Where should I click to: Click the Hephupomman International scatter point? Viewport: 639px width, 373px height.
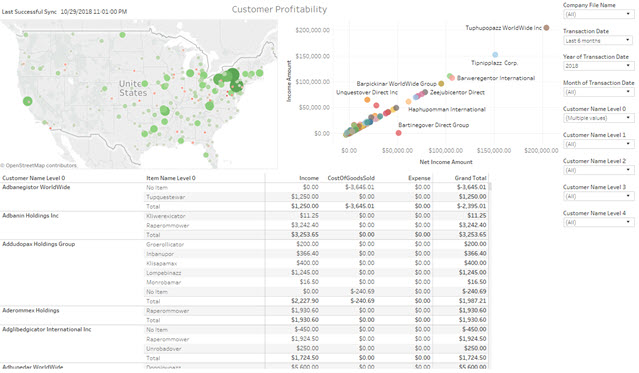pos(396,108)
